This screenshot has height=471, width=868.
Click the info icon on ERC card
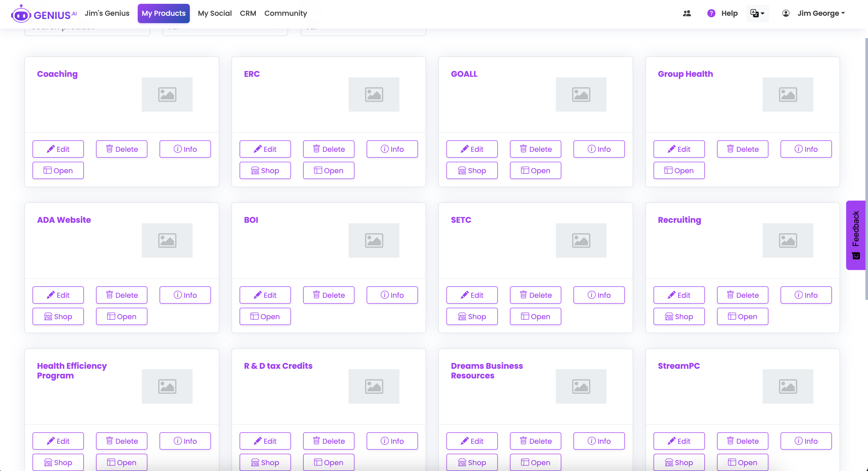[384, 149]
